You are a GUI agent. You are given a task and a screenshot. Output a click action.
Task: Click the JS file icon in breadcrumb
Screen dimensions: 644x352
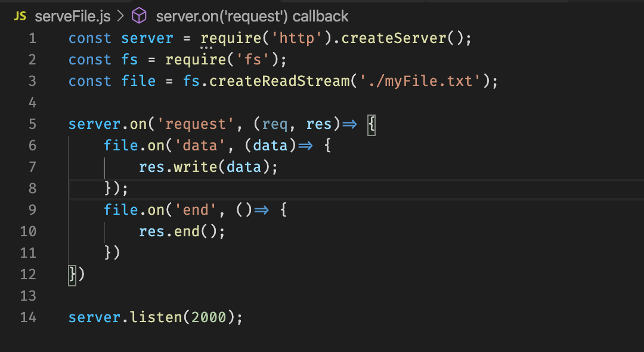20,16
